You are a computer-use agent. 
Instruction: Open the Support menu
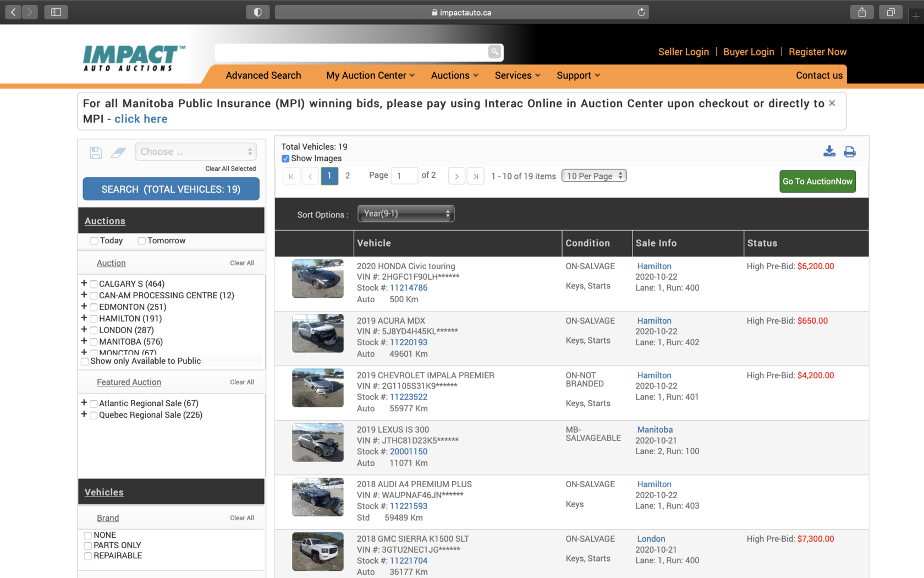(x=578, y=75)
